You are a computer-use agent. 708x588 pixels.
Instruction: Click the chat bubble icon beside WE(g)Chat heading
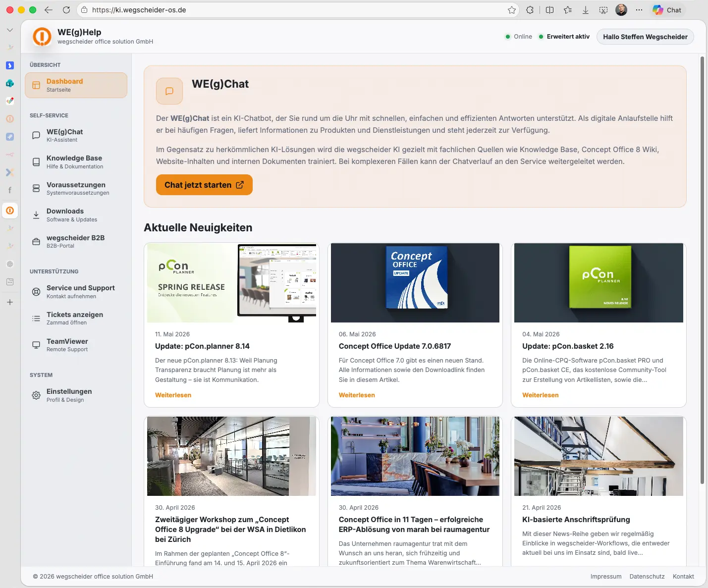(169, 91)
